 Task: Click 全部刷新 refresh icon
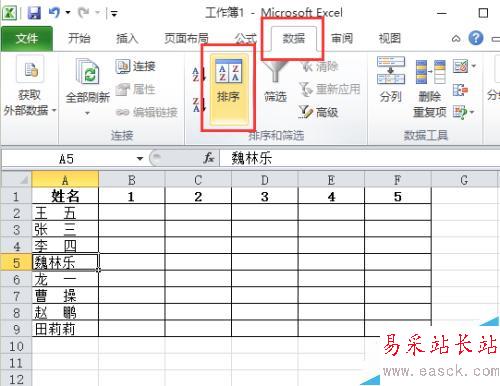87,71
